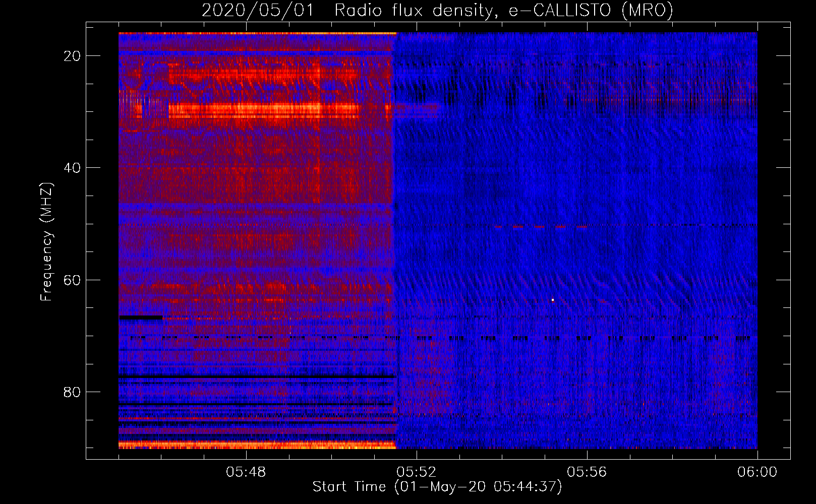Click the 60 frequency tick label
Image resolution: width=816 pixels, height=504 pixels.
72,280
